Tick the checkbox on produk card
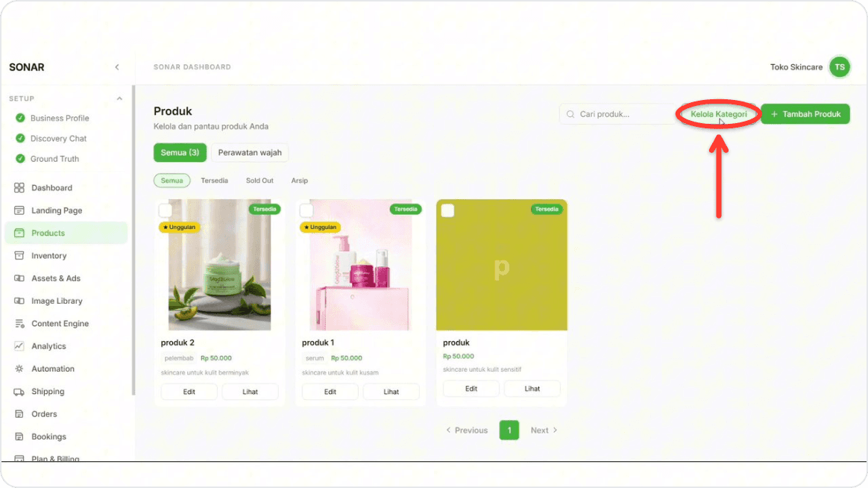The image size is (868, 488). [x=448, y=210]
